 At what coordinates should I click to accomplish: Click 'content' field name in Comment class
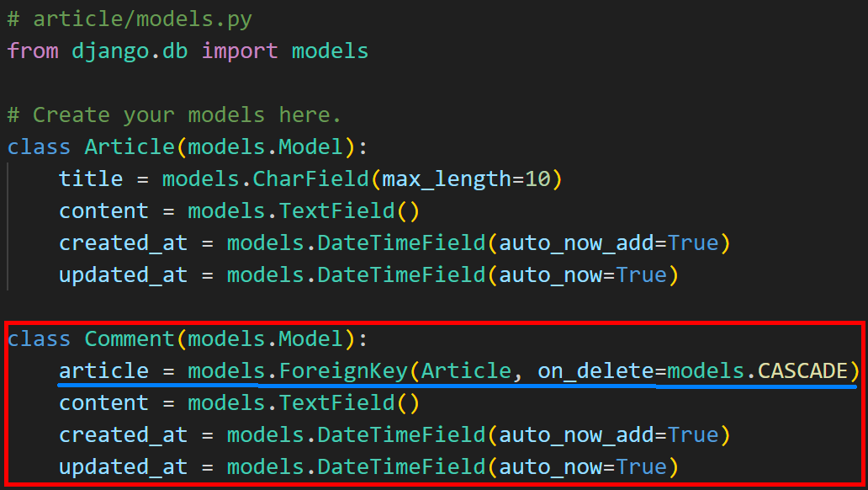pyautogui.click(x=103, y=403)
